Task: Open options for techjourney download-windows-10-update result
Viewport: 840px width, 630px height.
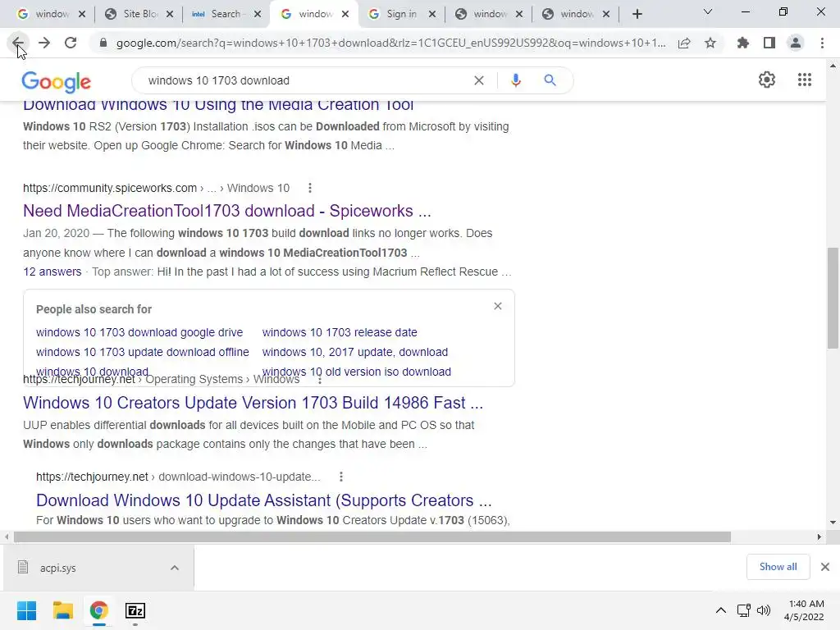Action: [340, 477]
